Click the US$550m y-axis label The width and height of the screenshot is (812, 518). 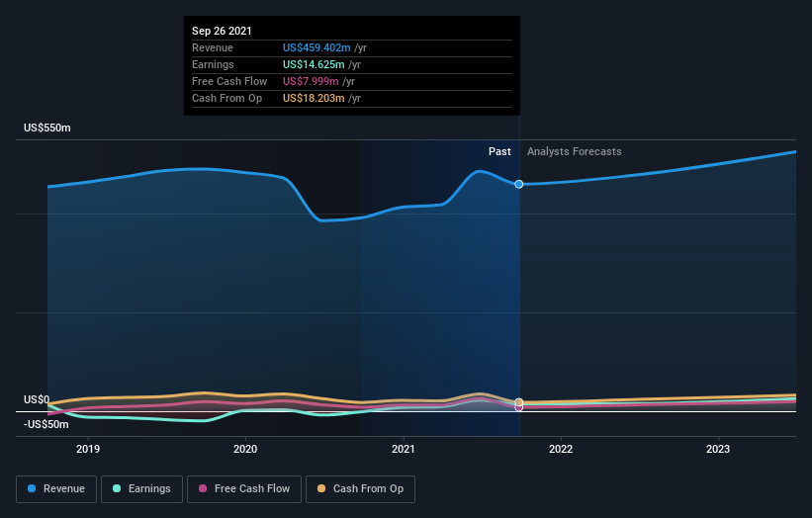pyautogui.click(x=47, y=128)
